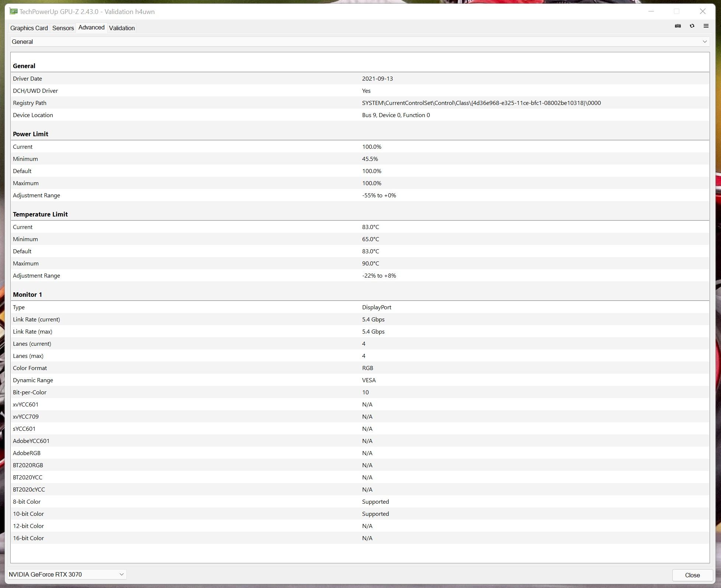Click the General section header
The width and height of the screenshot is (721, 588).
(x=24, y=66)
